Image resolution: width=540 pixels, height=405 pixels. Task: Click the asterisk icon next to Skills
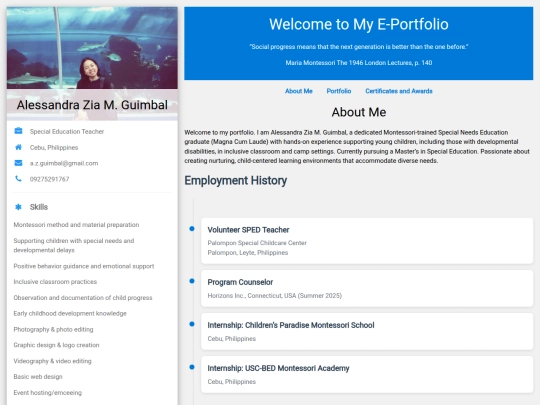(18, 207)
